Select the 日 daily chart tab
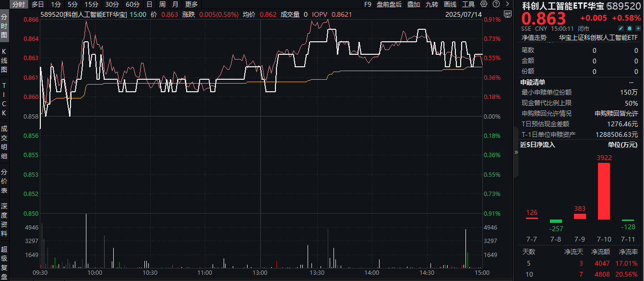644x281 pixels. click(x=149, y=4)
